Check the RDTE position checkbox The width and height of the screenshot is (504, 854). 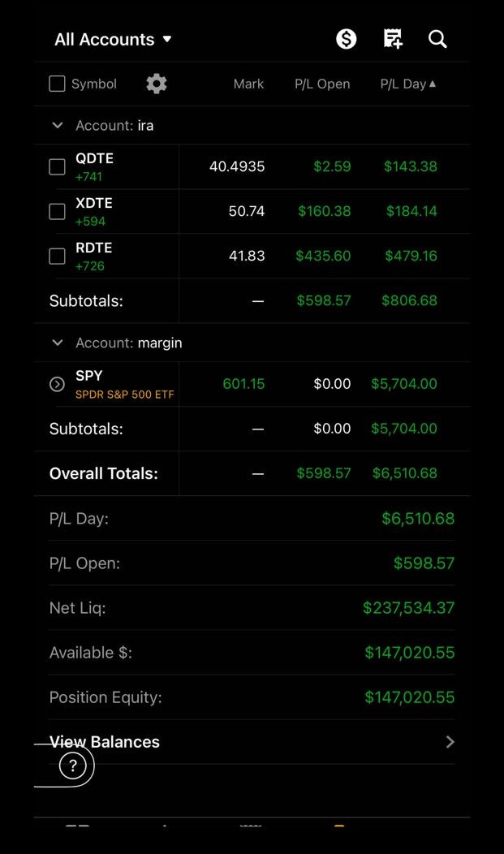point(57,256)
